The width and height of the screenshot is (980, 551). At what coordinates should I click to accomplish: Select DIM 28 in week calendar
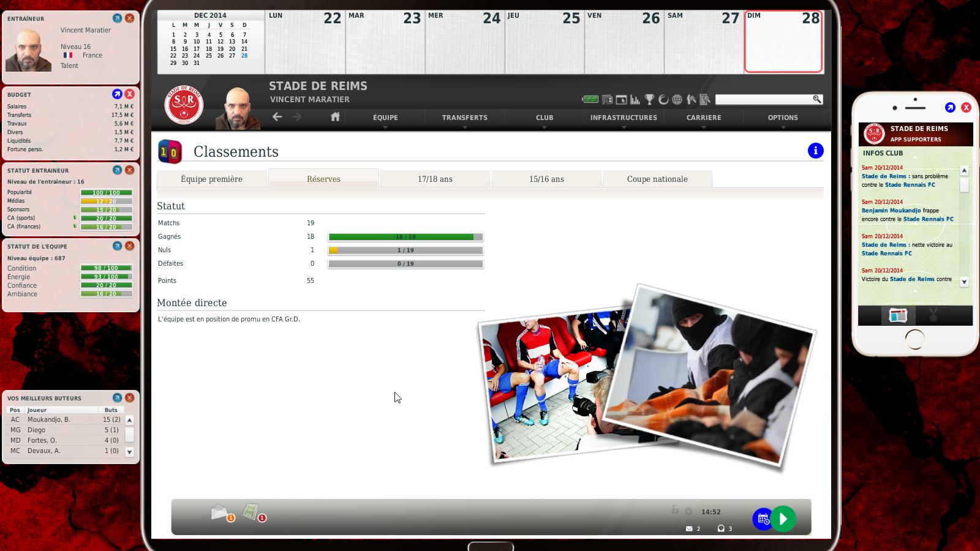783,42
